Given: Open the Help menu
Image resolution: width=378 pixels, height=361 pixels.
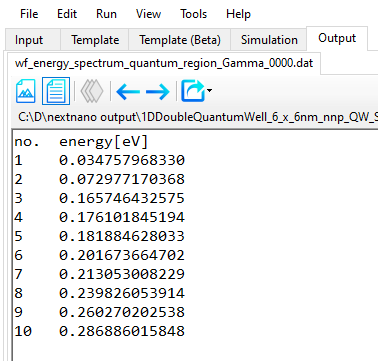Looking at the screenshot, I should [x=238, y=14].
